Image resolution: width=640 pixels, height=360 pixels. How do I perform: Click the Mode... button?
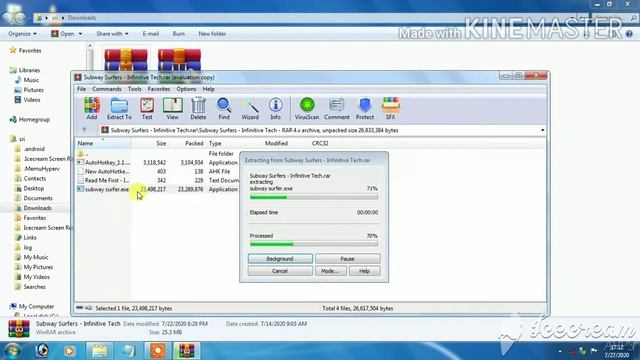[x=330, y=271]
